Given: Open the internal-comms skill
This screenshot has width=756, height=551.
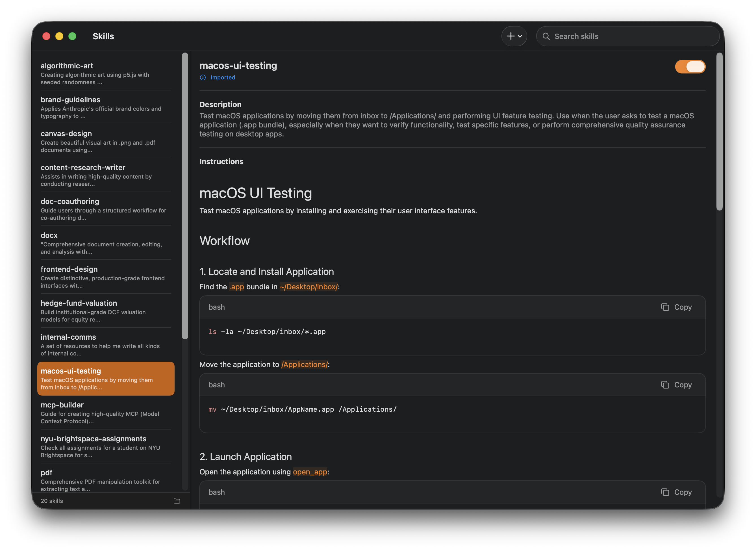Looking at the screenshot, I should pyautogui.click(x=100, y=344).
